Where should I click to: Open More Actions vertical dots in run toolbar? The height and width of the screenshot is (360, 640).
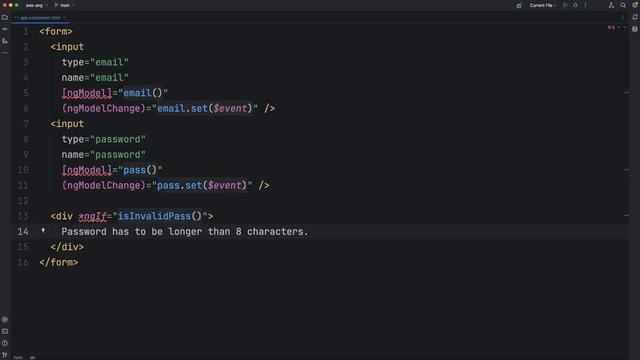(x=585, y=5)
